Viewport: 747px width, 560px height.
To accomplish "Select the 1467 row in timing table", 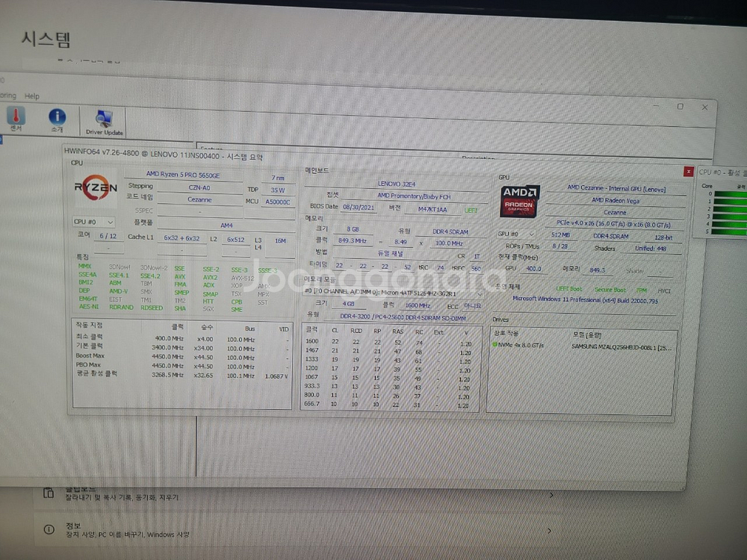I will click(391, 350).
